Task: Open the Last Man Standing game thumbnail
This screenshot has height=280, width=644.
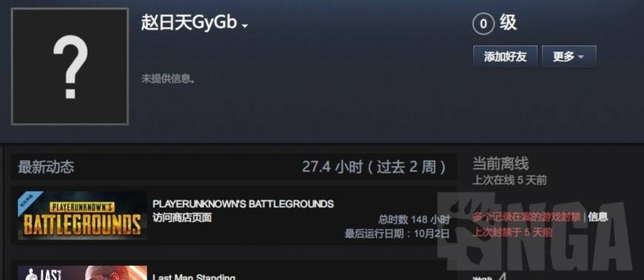Action: pos(82,273)
